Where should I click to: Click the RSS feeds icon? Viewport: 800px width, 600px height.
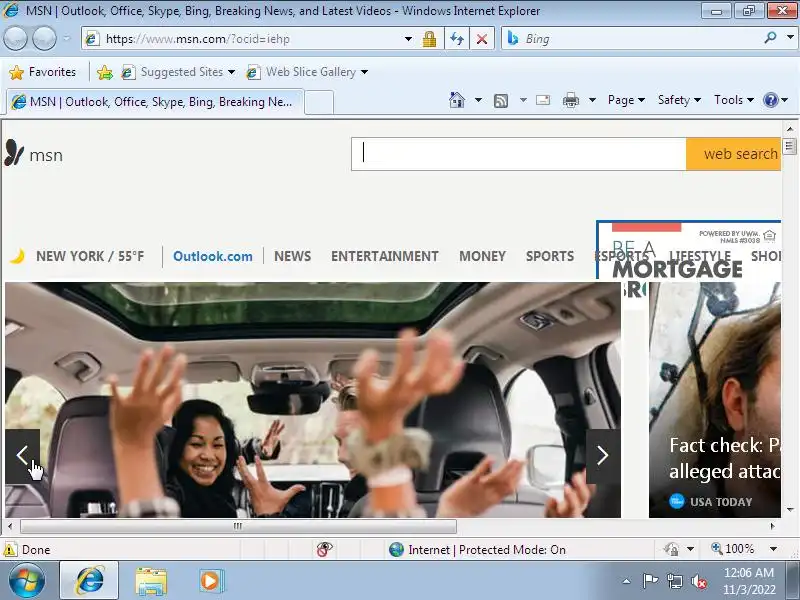tap(501, 101)
